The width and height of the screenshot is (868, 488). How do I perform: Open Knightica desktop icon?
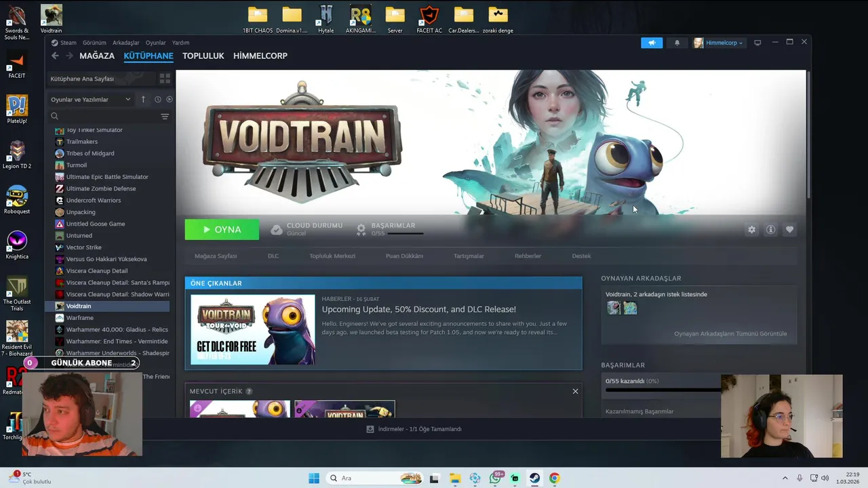[x=17, y=245]
